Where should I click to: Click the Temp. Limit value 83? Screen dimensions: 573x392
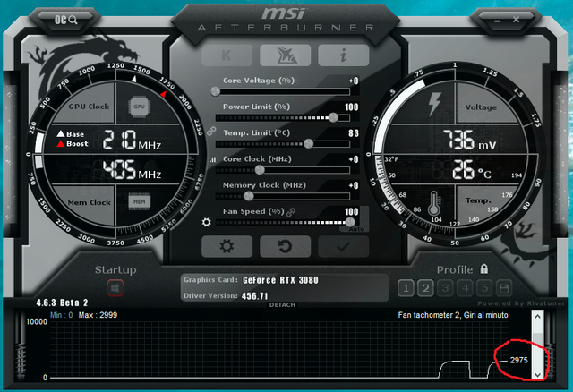354,133
